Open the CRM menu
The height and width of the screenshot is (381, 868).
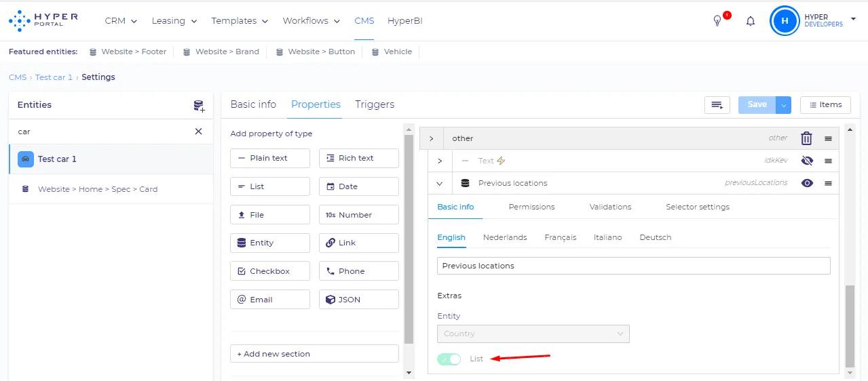(x=121, y=21)
